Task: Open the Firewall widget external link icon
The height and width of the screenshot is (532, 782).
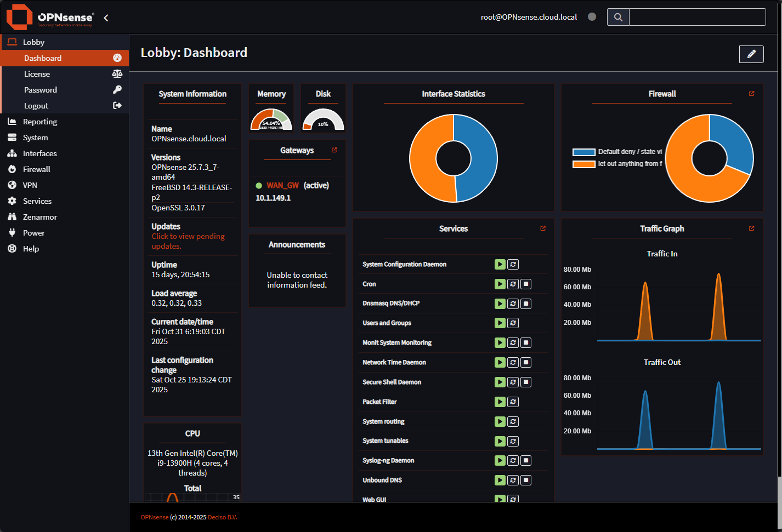Action: 751,94
